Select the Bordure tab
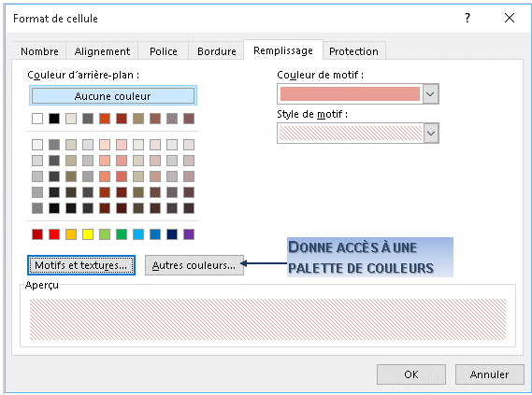 click(x=217, y=51)
